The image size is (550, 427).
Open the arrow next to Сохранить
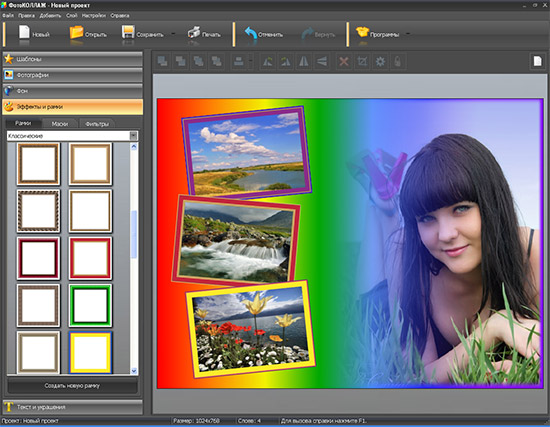click(x=173, y=34)
